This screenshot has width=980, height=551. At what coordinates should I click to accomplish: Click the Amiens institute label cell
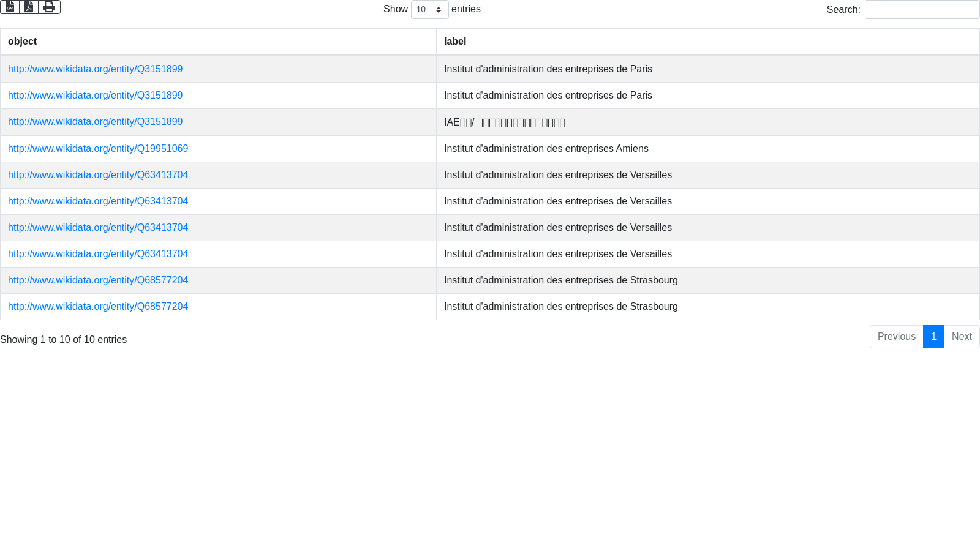point(546,149)
